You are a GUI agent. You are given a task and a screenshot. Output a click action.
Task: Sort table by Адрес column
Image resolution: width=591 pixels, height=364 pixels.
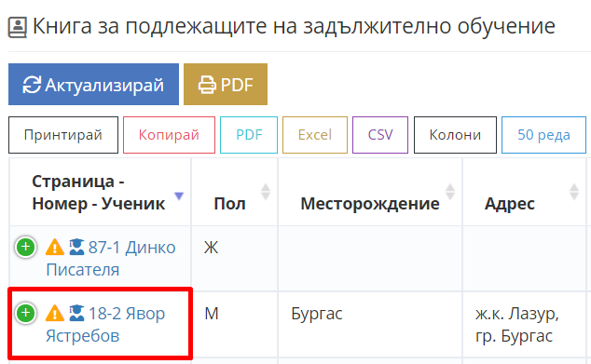point(524,193)
